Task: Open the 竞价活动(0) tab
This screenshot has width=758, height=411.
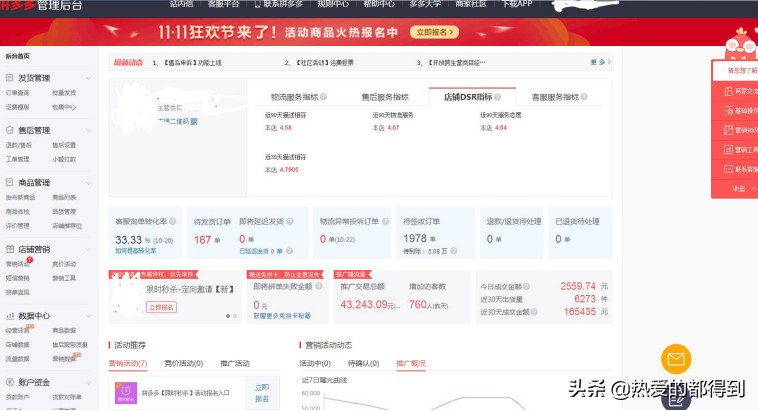Action: pyautogui.click(x=184, y=363)
